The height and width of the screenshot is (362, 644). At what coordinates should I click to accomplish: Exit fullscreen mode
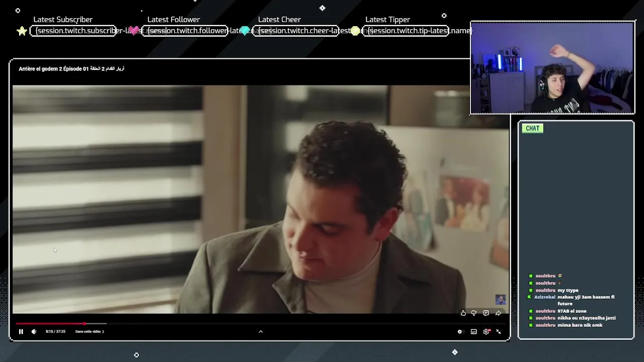(499, 331)
